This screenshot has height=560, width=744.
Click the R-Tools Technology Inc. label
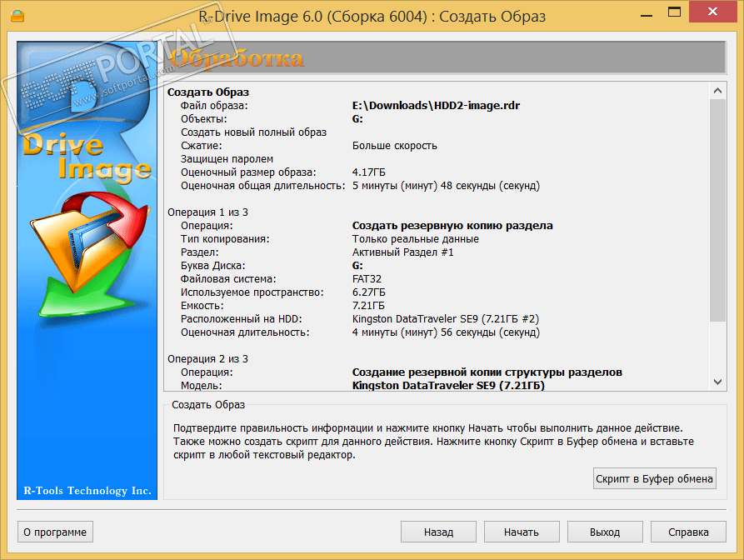(87, 491)
